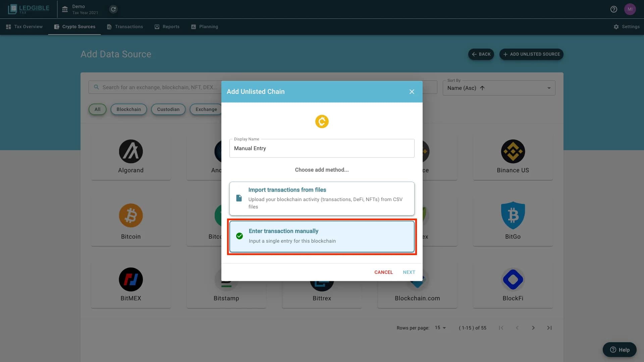Click ADD UNLISTED SOURCE button
This screenshot has height=362, width=644.
pos(531,54)
